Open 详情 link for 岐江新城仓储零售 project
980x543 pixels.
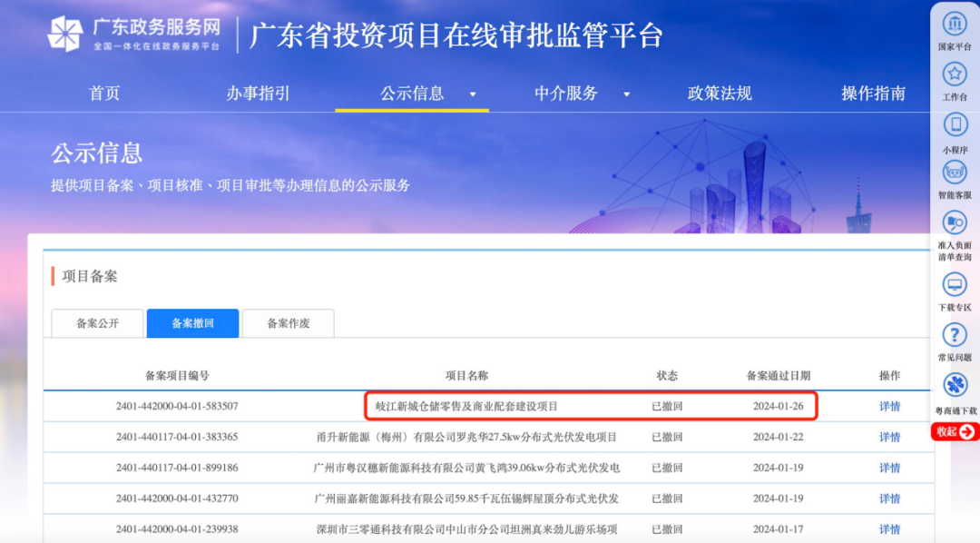click(889, 406)
